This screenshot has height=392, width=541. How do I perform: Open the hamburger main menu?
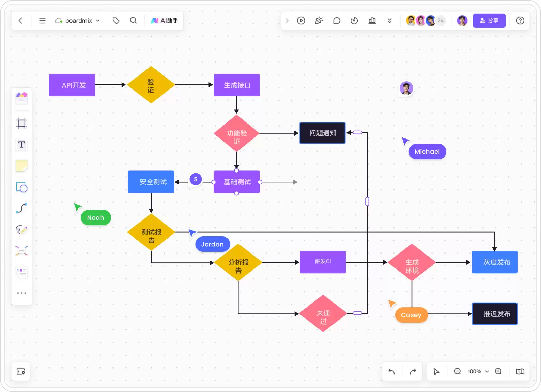pos(42,21)
